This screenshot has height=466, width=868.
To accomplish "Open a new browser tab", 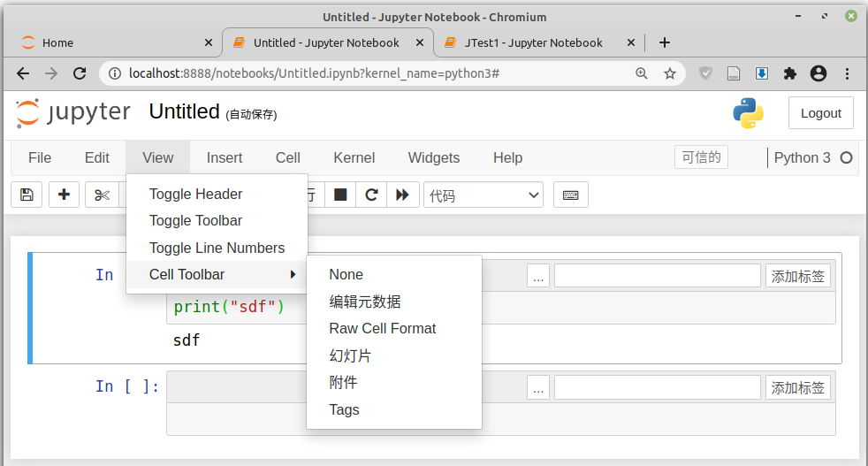I will (x=665, y=42).
